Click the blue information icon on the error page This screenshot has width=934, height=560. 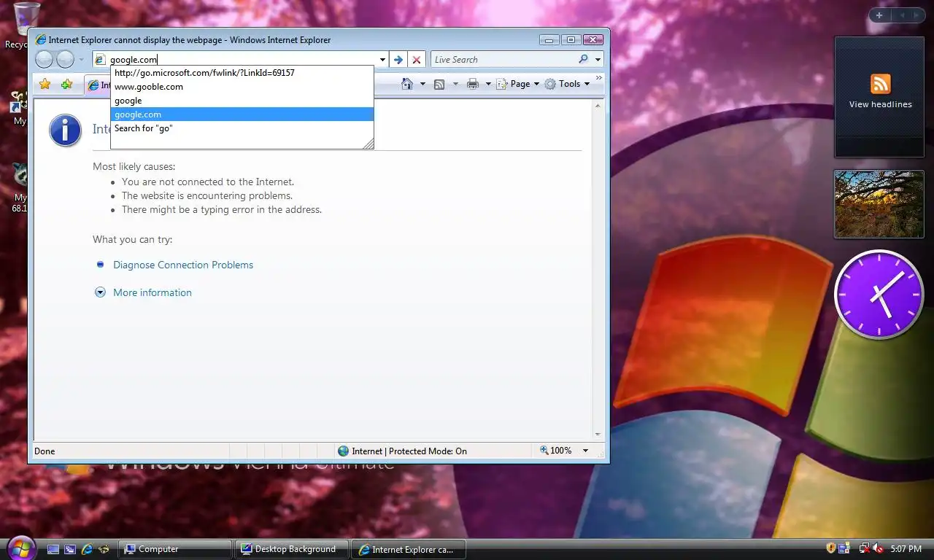point(65,130)
